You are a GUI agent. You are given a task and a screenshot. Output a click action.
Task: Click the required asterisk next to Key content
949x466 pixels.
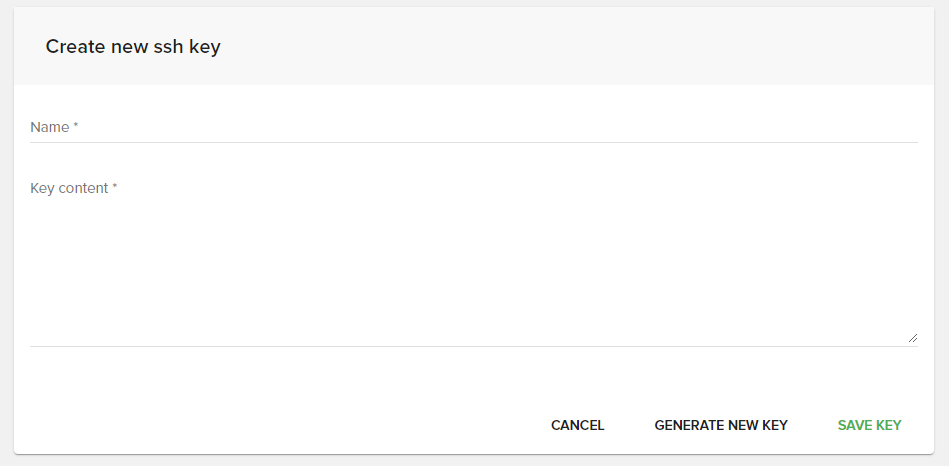click(115, 187)
